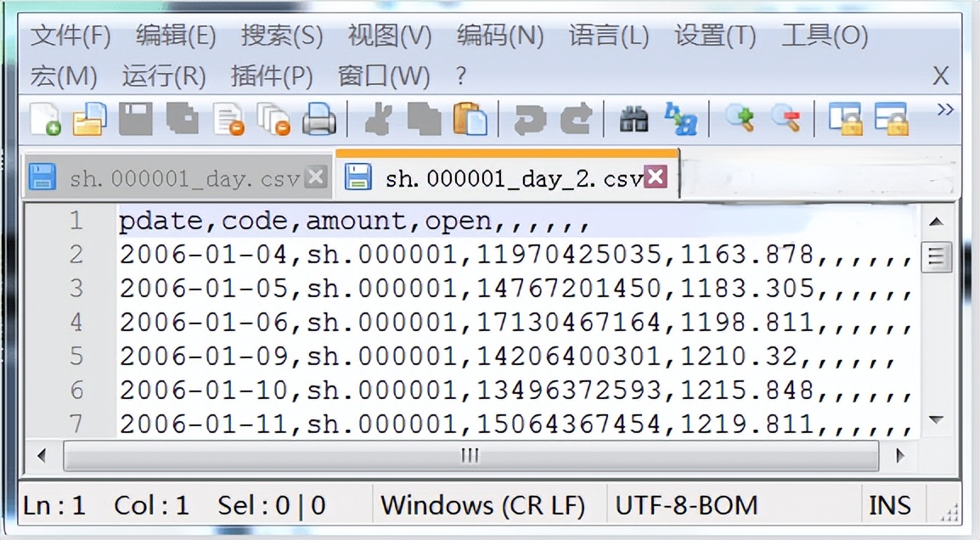Click the row starting 2006-01-05

tap(515, 289)
